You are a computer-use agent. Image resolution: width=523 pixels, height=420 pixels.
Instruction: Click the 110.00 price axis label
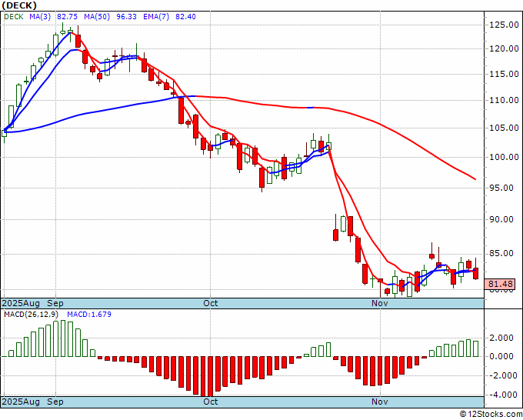pyautogui.click(x=504, y=101)
